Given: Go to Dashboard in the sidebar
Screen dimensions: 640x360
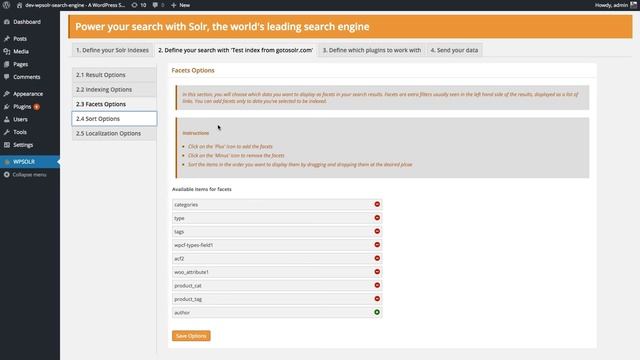Looking at the screenshot, I should (27, 22).
